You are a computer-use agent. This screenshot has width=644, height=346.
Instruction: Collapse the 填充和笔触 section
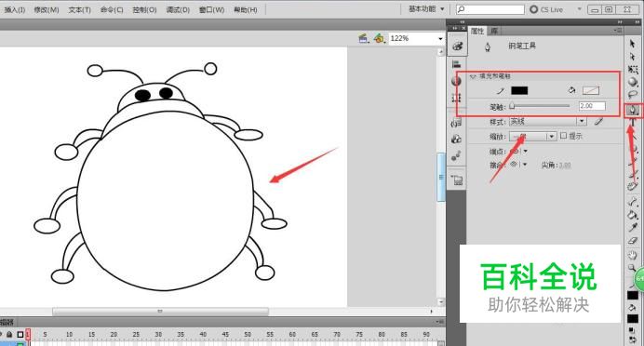(473, 76)
